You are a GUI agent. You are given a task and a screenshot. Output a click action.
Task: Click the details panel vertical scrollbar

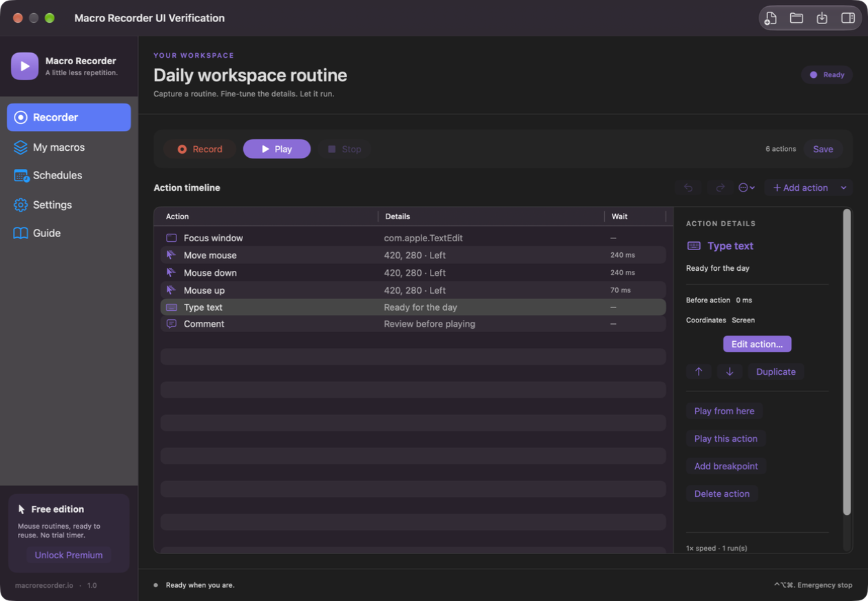[x=847, y=362]
